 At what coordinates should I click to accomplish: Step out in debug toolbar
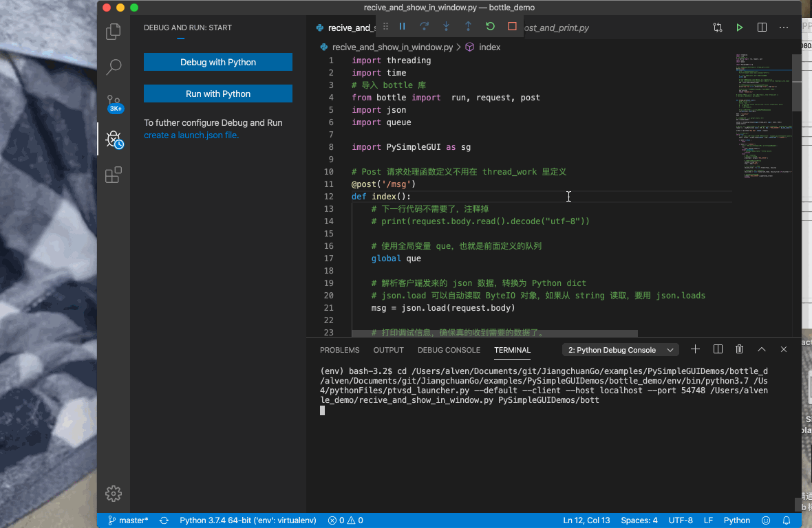(x=468, y=26)
